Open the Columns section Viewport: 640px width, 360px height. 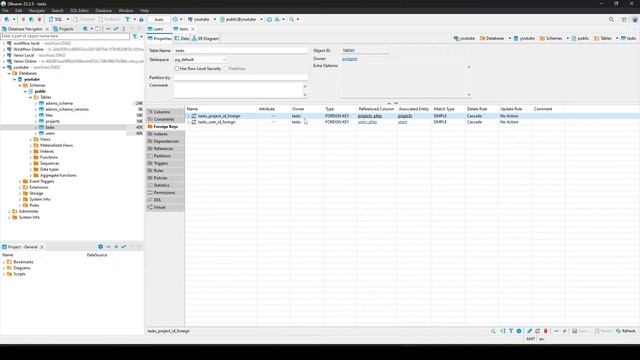pyautogui.click(x=165, y=112)
